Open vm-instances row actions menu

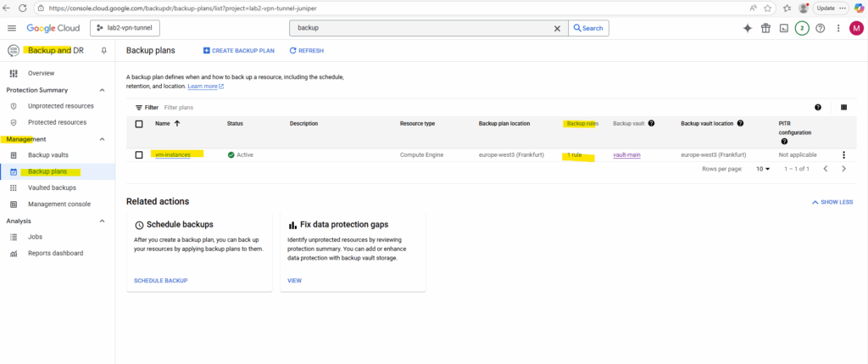coord(843,155)
